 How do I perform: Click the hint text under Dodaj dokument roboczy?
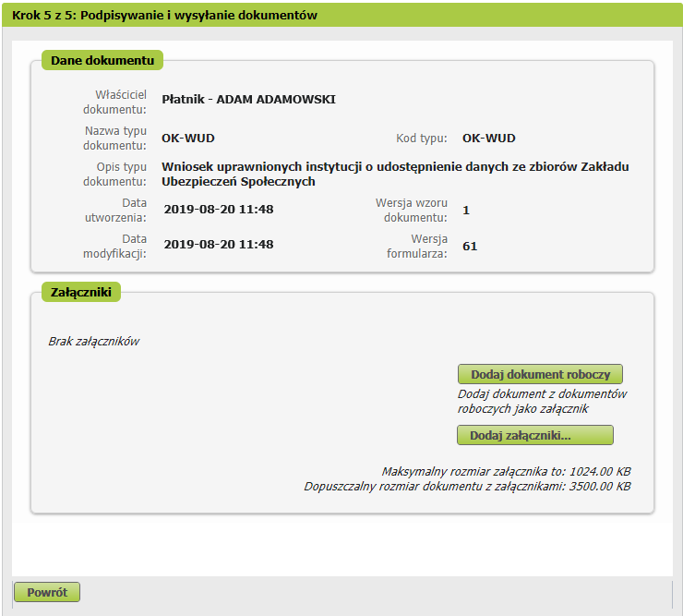(x=542, y=401)
